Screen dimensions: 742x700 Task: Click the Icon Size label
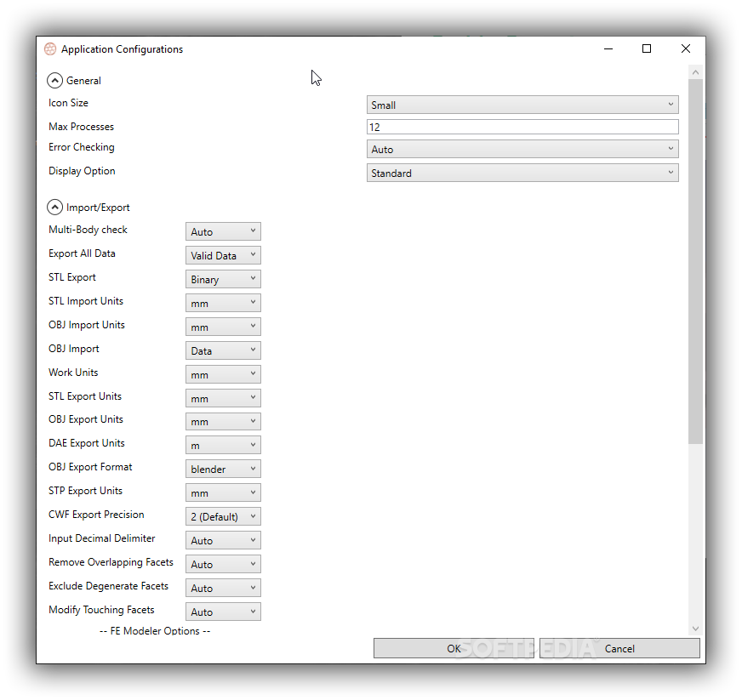[68, 103]
